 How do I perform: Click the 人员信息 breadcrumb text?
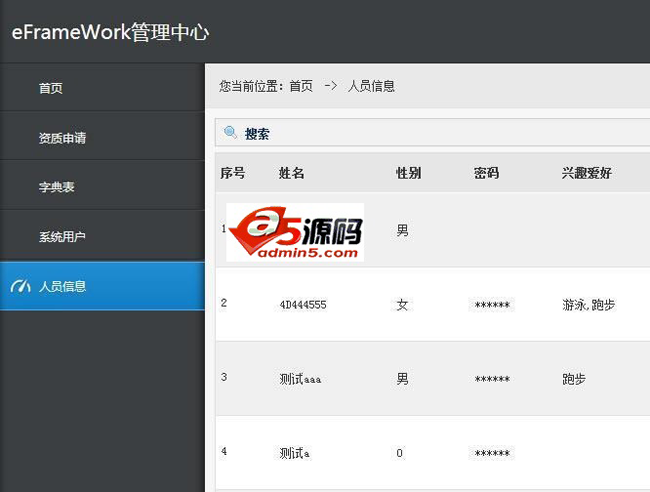coord(371,86)
